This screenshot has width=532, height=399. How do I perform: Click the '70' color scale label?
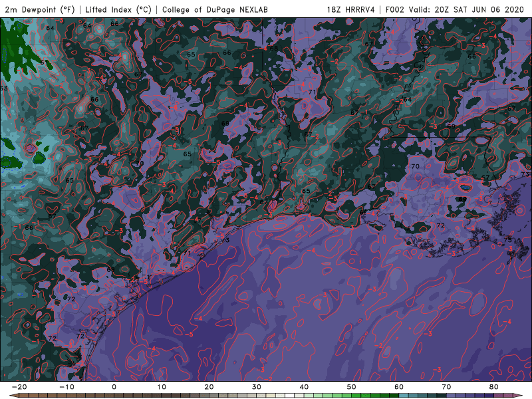pos(446,387)
